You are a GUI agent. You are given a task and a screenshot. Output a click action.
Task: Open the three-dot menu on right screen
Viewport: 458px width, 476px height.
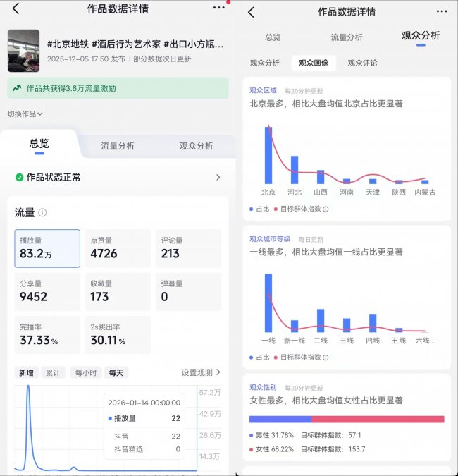441,12
